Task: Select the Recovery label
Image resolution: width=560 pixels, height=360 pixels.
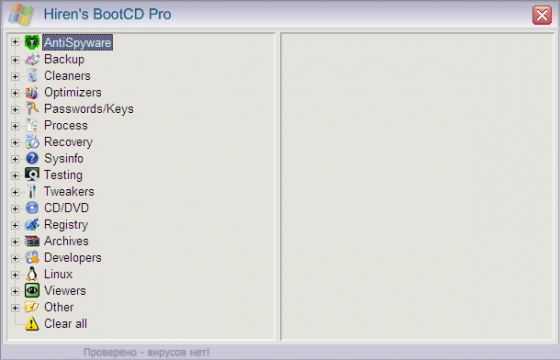Action: pos(68,142)
